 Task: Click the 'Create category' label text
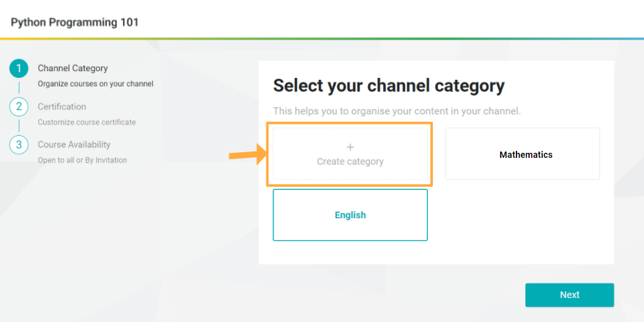[x=351, y=162]
